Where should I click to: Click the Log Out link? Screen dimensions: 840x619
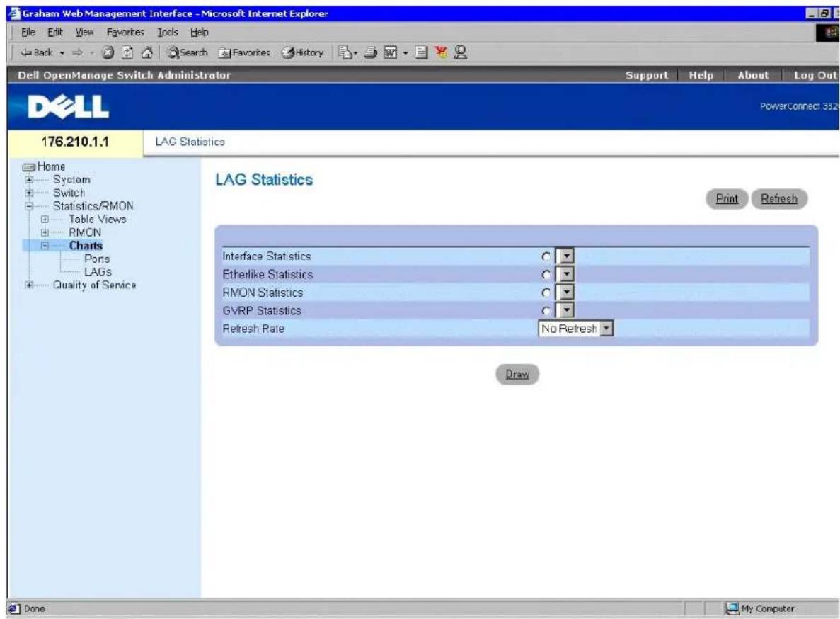(815, 76)
